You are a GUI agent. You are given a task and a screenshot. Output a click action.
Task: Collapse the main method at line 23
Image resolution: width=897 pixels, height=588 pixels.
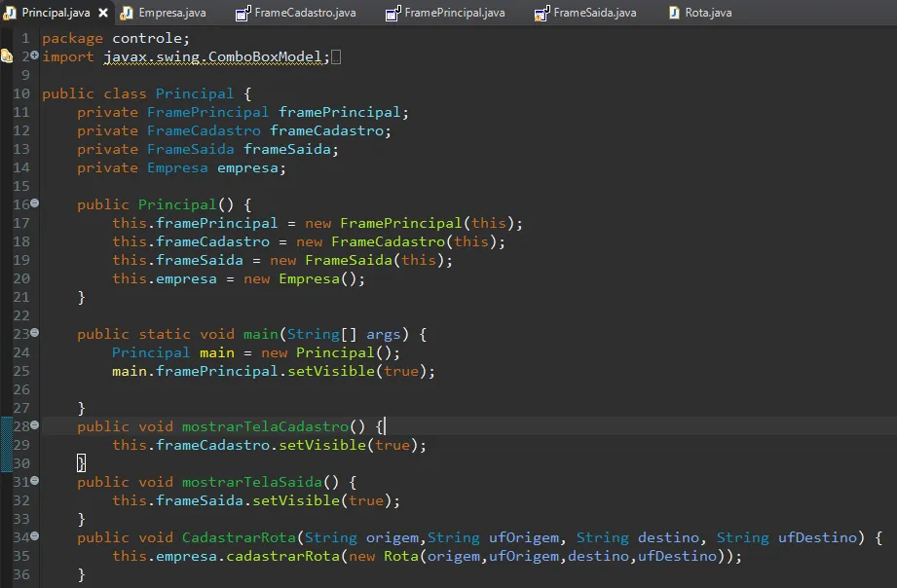pos(34,332)
